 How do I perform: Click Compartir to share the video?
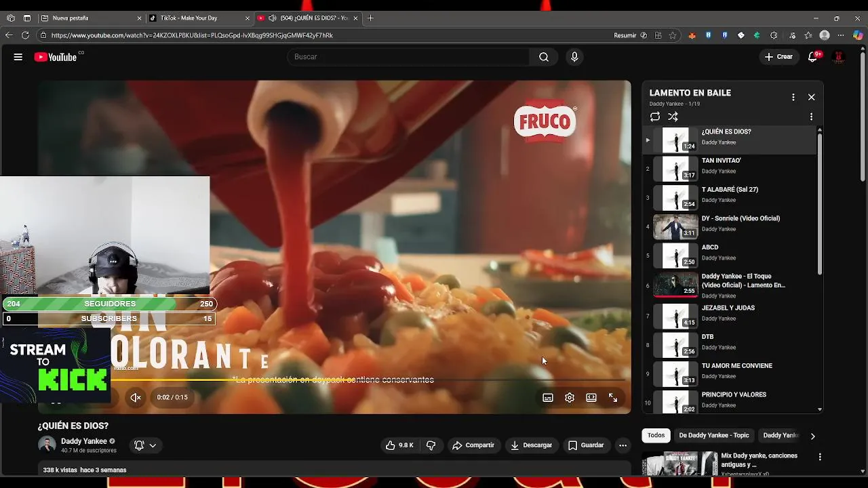click(x=473, y=445)
